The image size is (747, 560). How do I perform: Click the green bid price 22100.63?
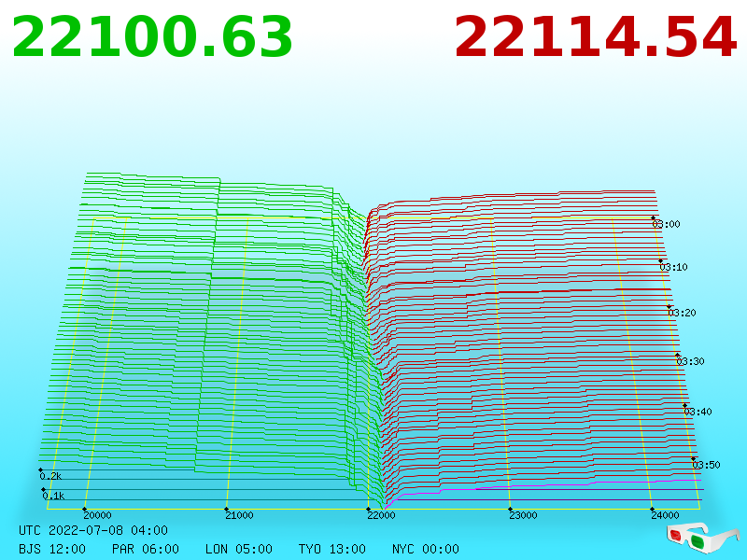[x=152, y=37]
